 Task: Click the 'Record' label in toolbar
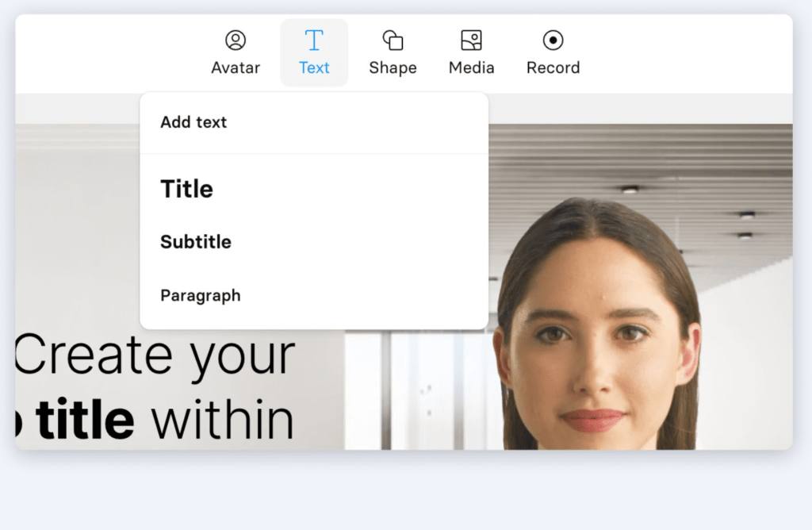553,68
